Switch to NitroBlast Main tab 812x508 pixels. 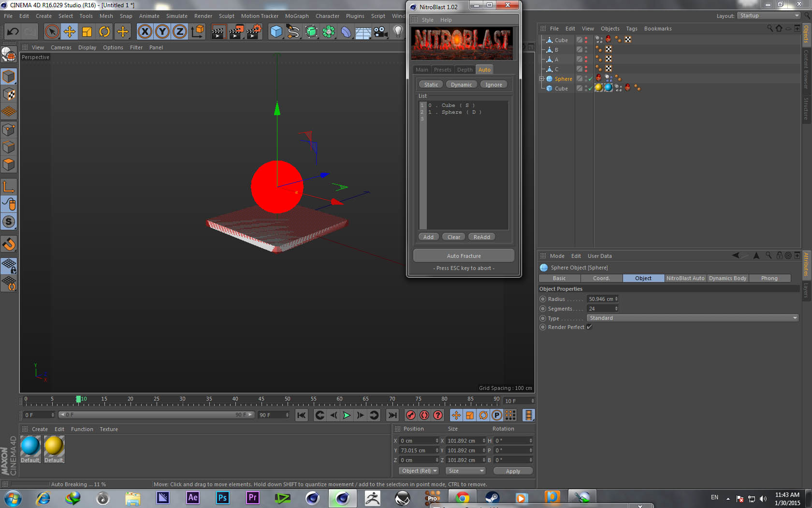(x=422, y=70)
